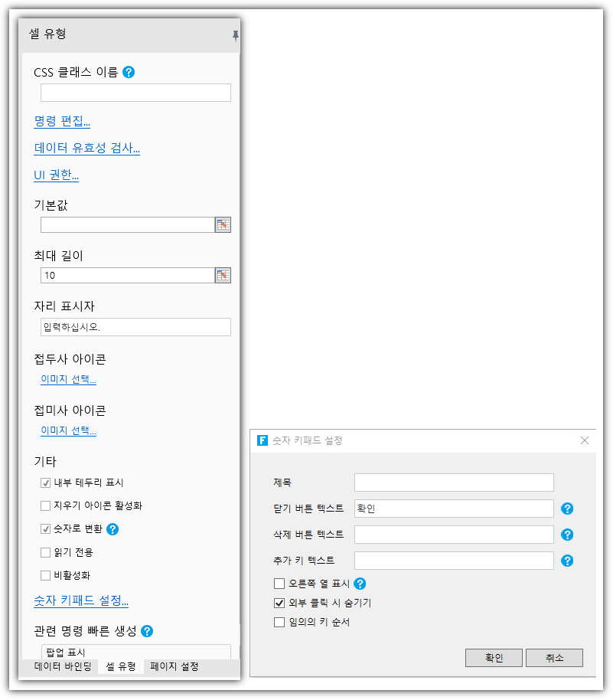Click help icon for 닫기 버튼 텍스트
Viewport: 613px width, 700px height.
click(567, 509)
